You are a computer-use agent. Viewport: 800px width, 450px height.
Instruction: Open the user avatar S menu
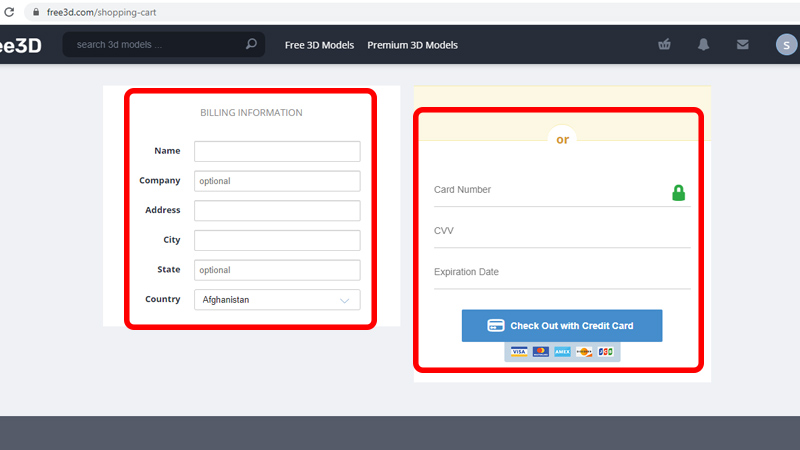(x=786, y=45)
